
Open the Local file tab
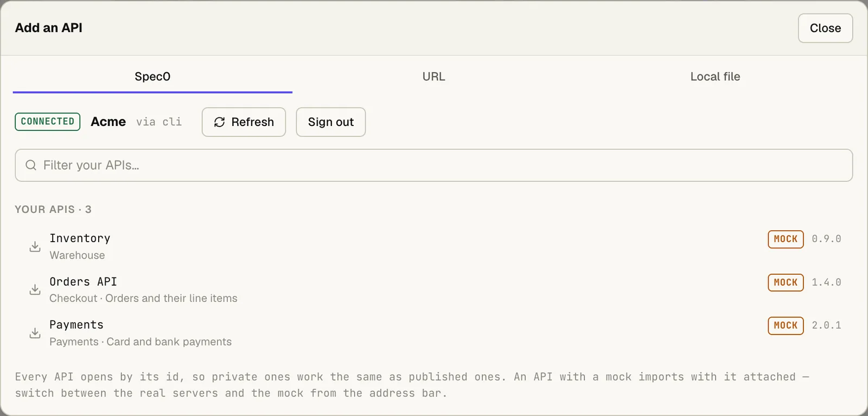715,77
